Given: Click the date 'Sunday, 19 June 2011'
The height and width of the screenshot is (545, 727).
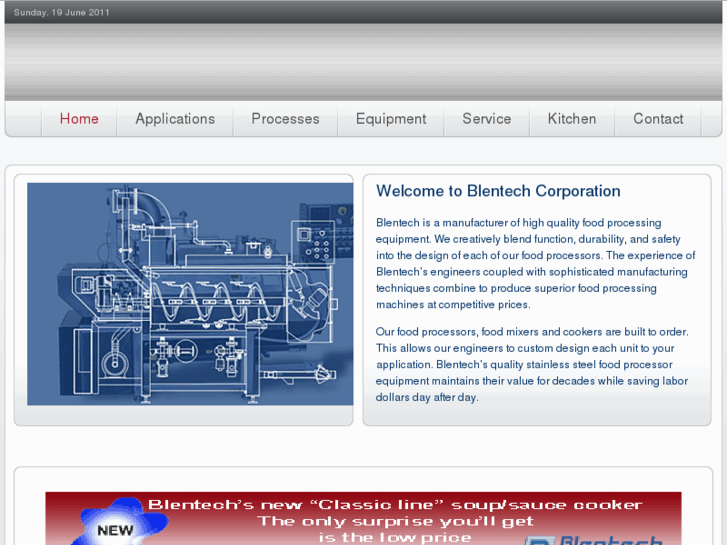Looking at the screenshot, I should [61, 13].
